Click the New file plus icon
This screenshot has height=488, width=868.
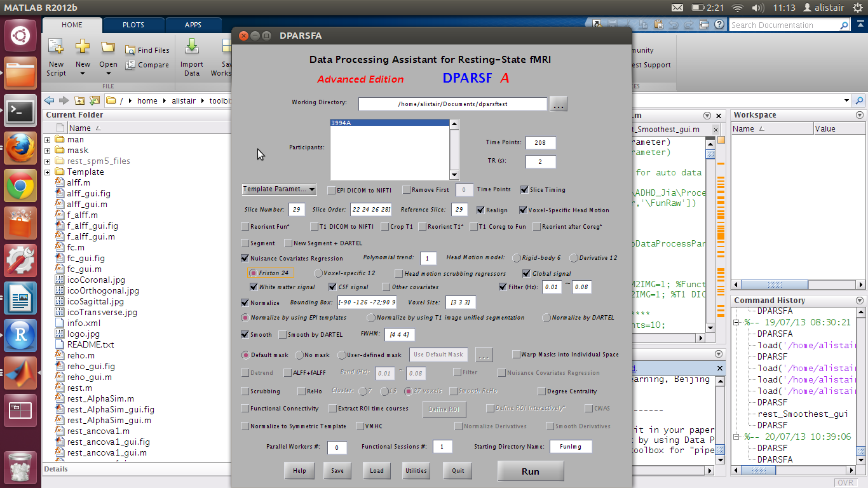[x=83, y=46]
